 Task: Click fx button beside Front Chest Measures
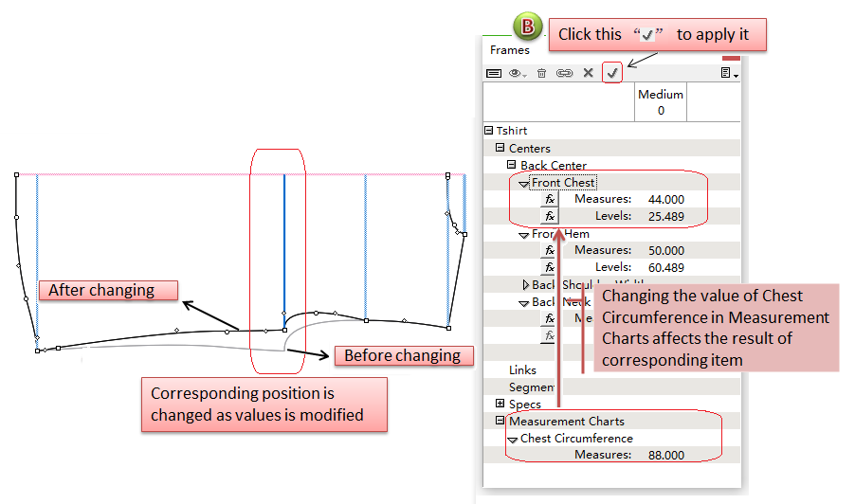click(550, 199)
